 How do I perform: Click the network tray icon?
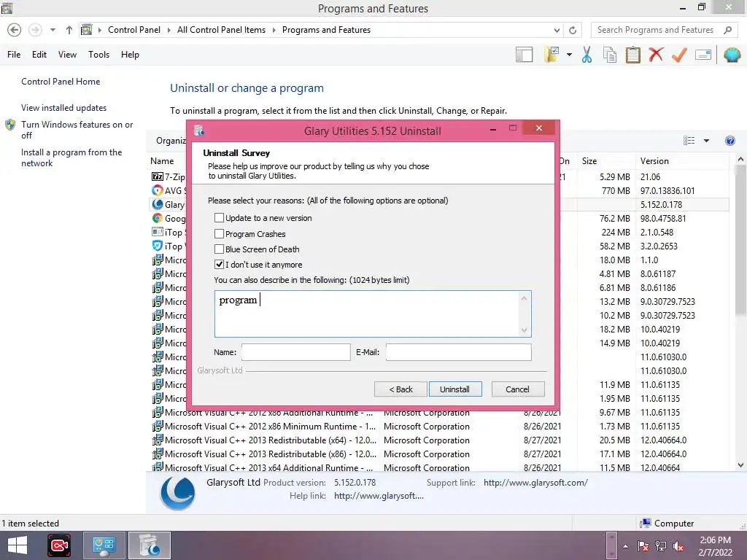pos(661,546)
